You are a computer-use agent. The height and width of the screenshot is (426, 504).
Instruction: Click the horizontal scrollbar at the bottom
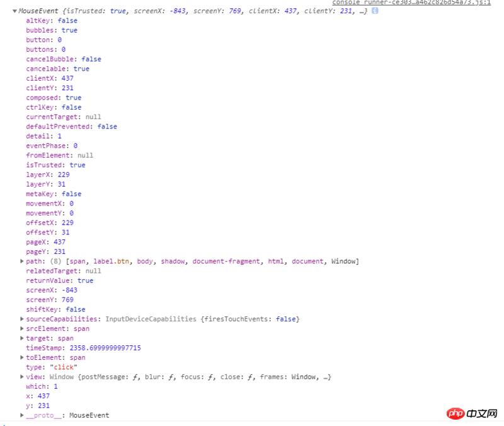[x=189, y=423]
